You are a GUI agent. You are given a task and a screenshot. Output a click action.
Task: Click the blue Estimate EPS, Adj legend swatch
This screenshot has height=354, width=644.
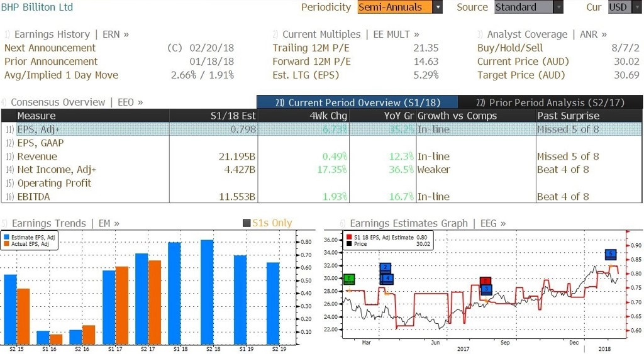point(6,238)
